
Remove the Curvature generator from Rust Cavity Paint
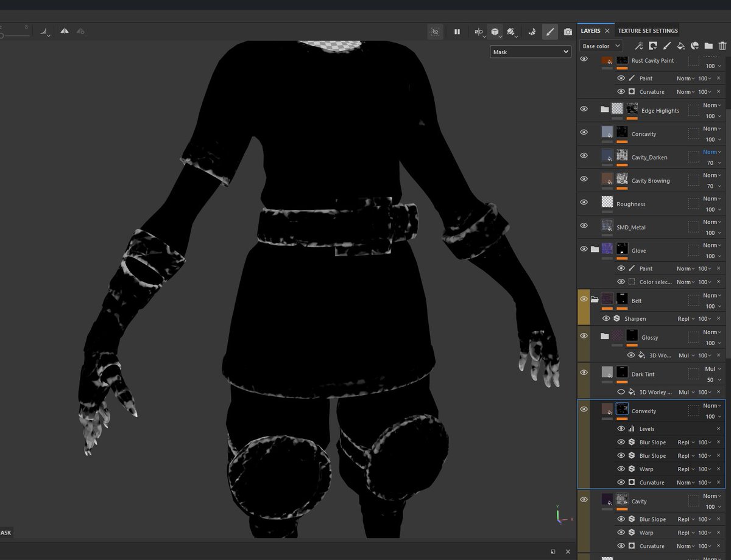point(718,91)
